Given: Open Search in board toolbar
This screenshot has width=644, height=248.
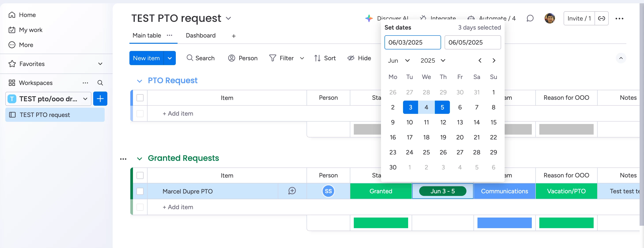Looking at the screenshot, I should click(x=201, y=58).
